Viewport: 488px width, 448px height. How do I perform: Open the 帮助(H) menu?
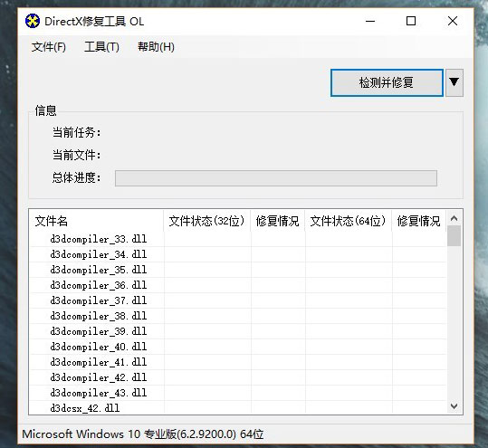(x=156, y=47)
